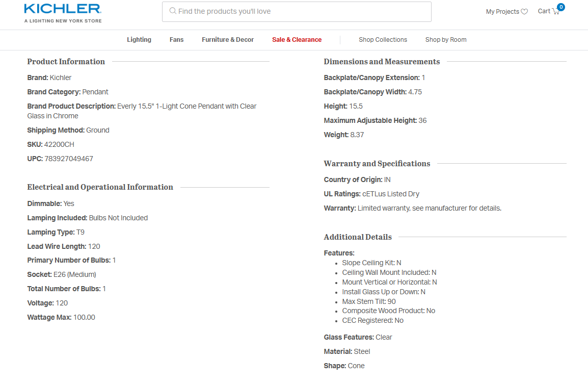This screenshot has width=588, height=384.
Task: Click the SKU value 42200CH
Action: 59,144
